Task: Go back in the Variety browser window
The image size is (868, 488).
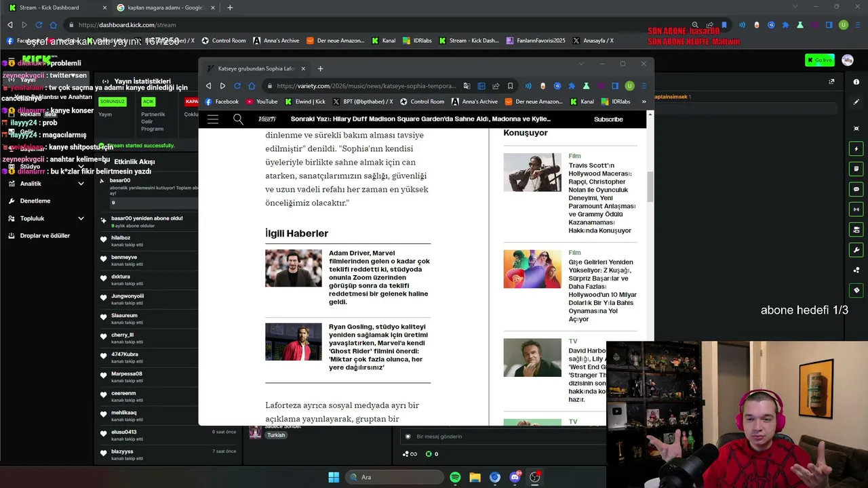Action: [x=208, y=86]
